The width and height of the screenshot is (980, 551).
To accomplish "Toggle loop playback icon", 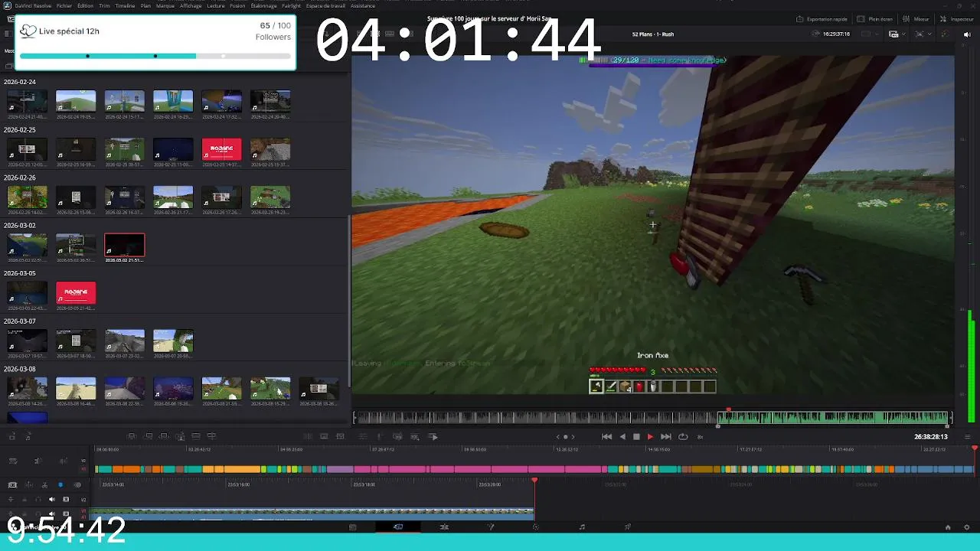I will point(683,437).
